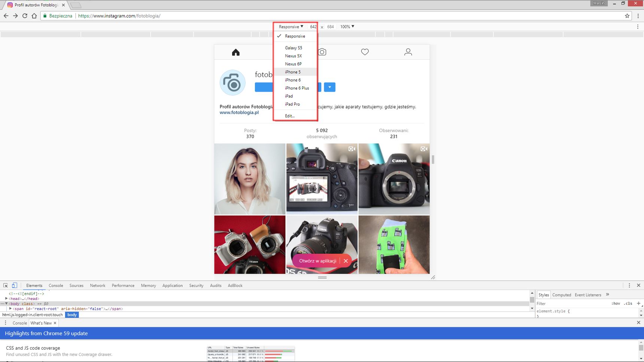Close the bottom drawer

click(638, 322)
